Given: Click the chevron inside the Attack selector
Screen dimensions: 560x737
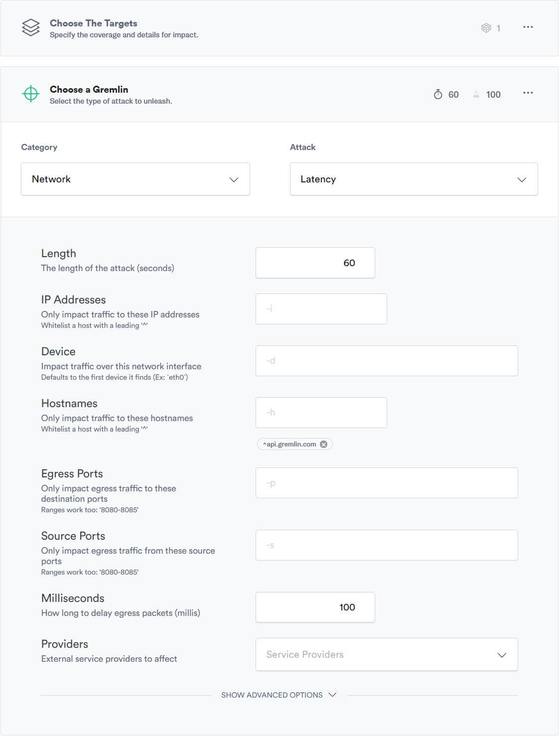Looking at the screenshot, I should point(521,179).
